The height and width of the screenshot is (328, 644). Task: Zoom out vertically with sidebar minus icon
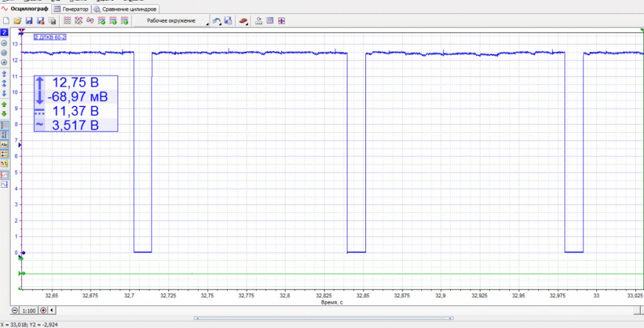(4, 43)
